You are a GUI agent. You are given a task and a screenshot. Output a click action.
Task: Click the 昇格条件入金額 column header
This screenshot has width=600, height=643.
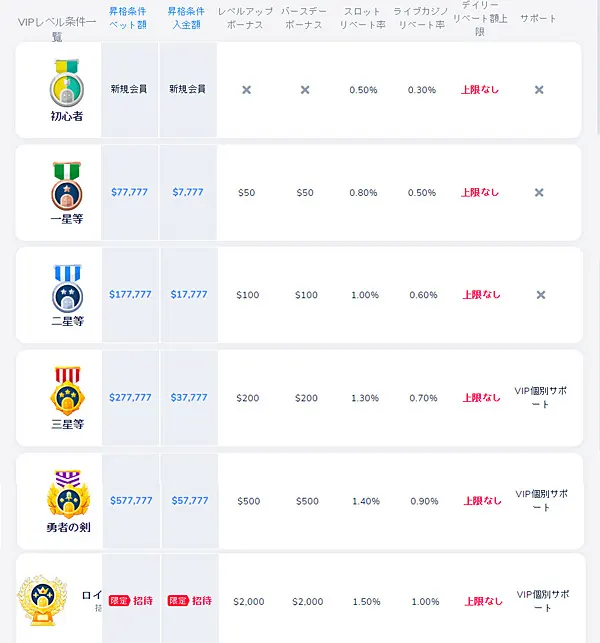(x=187, y=18)
